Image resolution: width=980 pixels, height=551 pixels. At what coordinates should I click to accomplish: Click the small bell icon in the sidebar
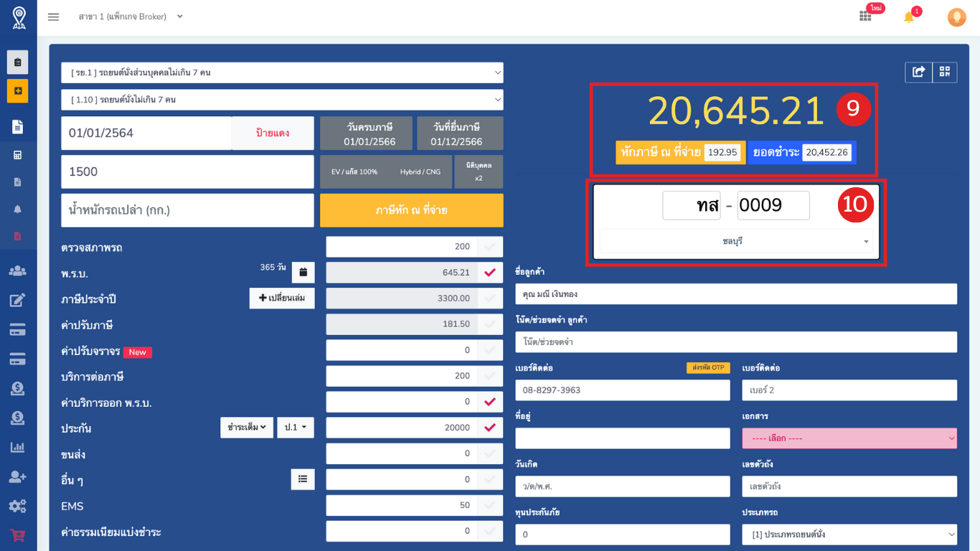[x=18, y=209]
